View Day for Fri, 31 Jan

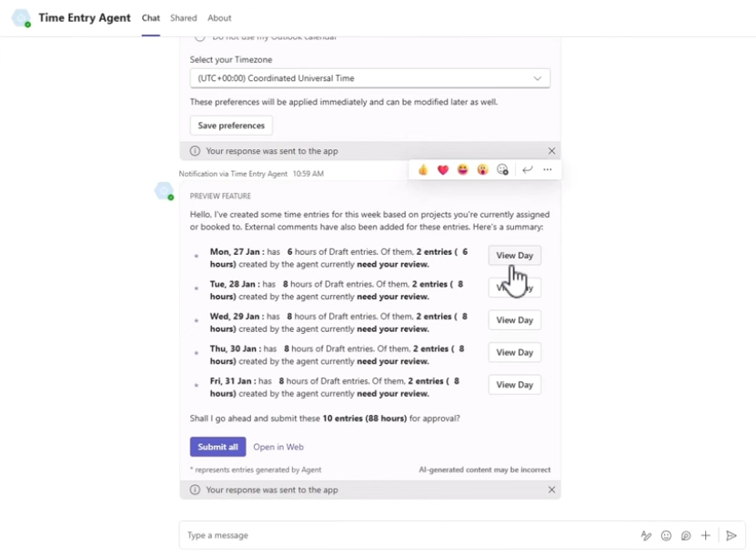coord(514,385)
